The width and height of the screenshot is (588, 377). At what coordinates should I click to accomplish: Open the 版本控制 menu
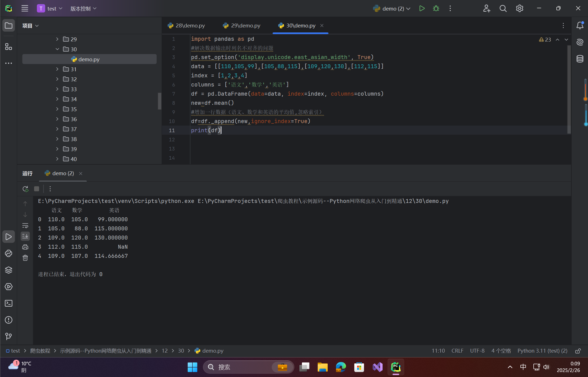(83, 9)
